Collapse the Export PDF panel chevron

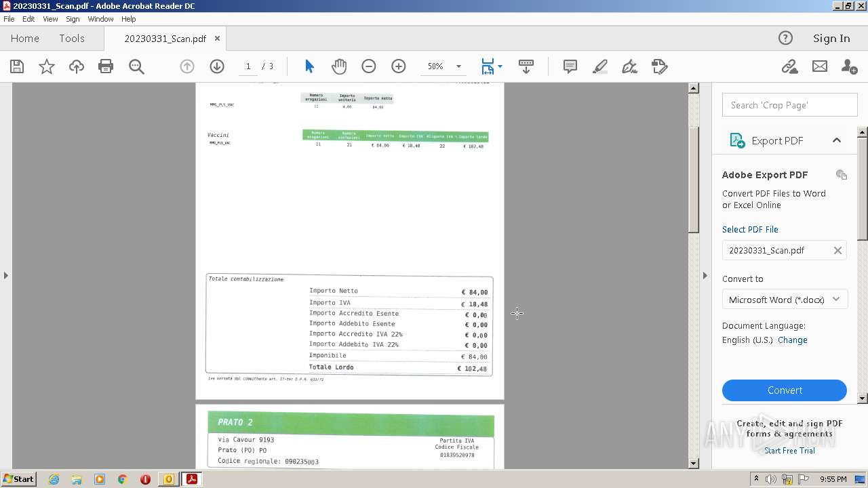837,140
